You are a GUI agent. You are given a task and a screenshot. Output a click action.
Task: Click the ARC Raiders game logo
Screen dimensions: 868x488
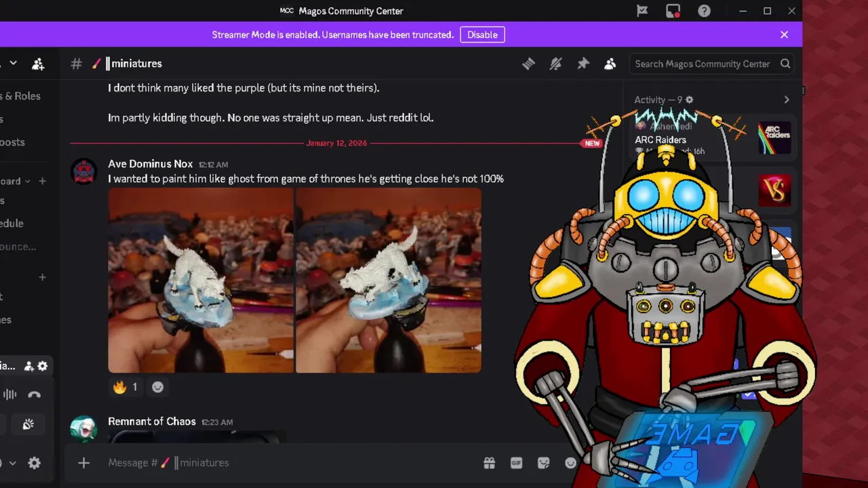(774, 138)
